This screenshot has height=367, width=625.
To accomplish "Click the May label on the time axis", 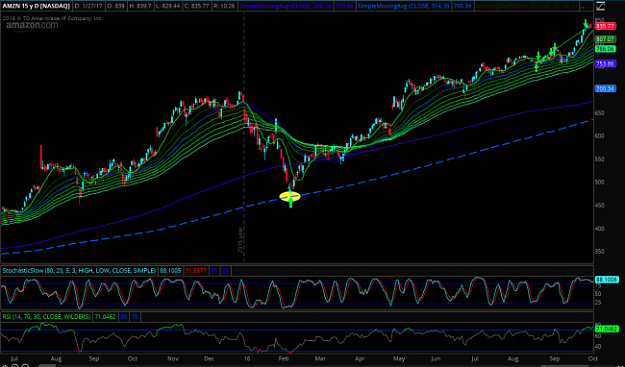I will (399, 359).
